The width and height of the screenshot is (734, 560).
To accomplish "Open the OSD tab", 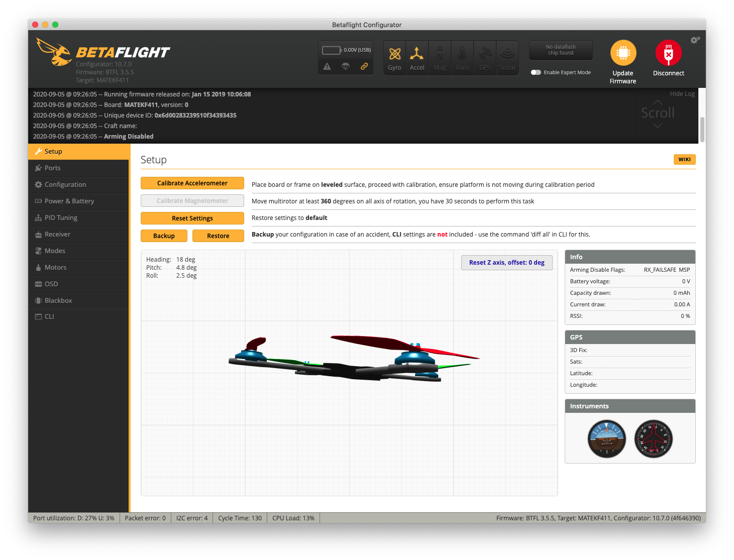I will pos(79,284).
